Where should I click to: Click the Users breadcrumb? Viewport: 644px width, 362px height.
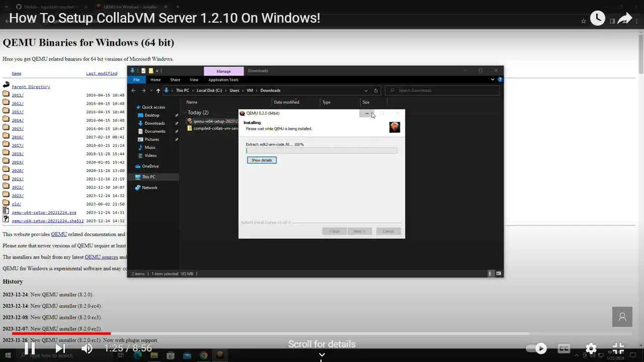pyautogui.click(x=234, y=90)
